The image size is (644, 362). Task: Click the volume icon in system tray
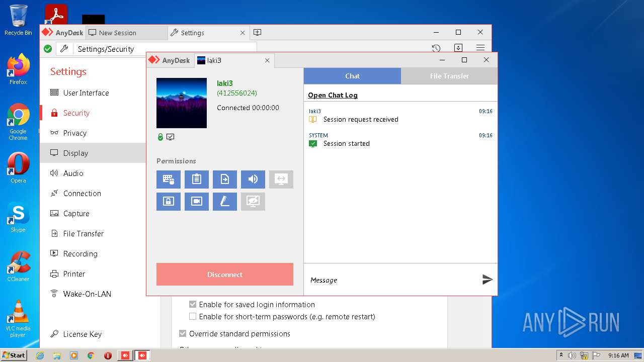click(x=573, y=355)
